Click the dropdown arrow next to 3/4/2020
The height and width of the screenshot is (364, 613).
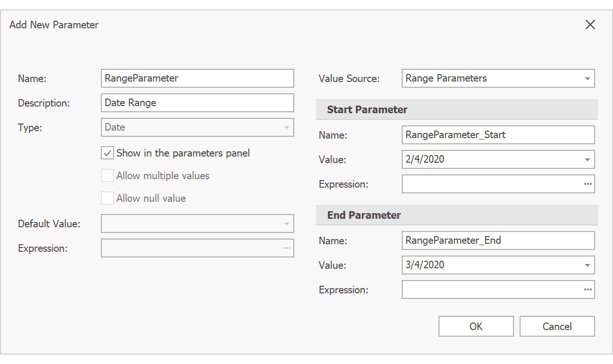[588, 265]
